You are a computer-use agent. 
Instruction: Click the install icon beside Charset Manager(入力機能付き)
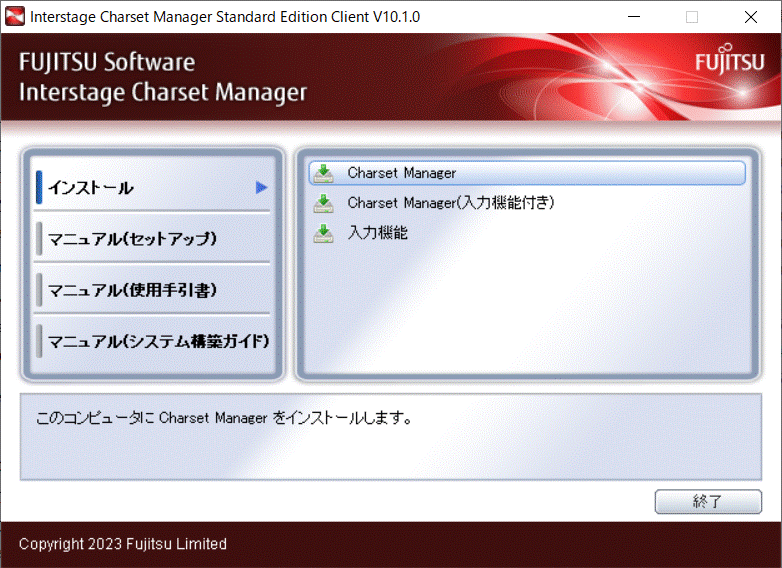coord(323,203)
